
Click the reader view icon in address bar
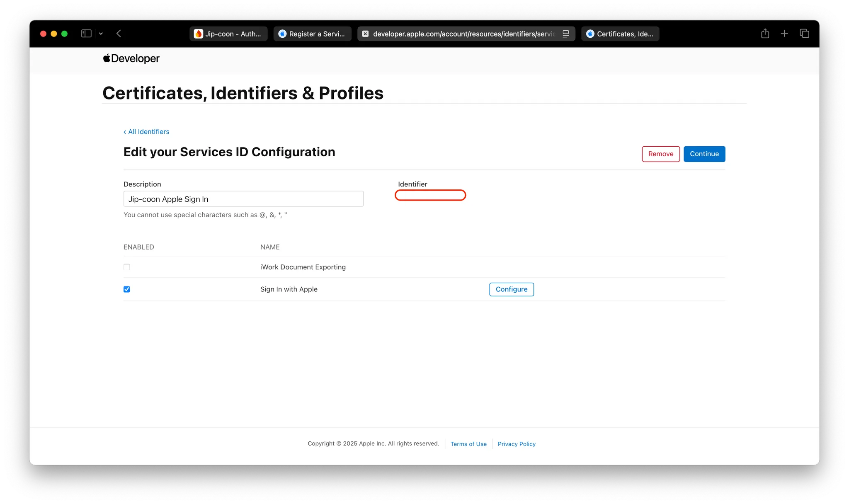[x=565, y=34]
